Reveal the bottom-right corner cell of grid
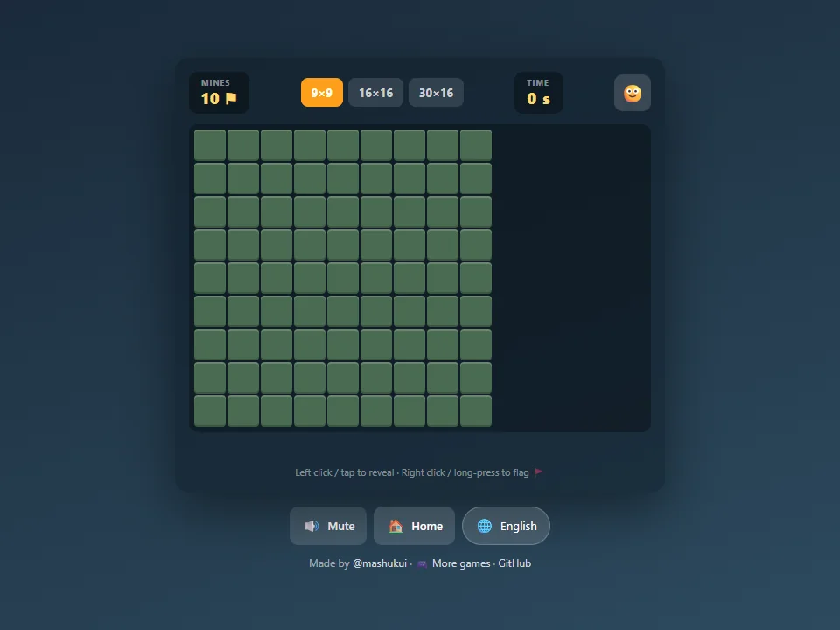The height and width of the screenshot is (630, 840). pos(476,411)
